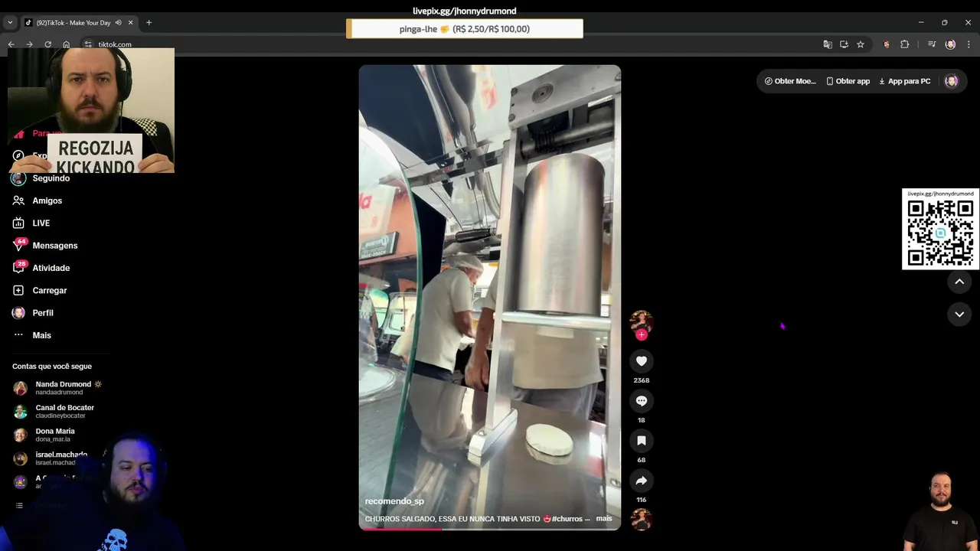Viewport: 980px width, 551px height.
Task: Click the #churros hashtag in caption
Action: tap(569, 519)
